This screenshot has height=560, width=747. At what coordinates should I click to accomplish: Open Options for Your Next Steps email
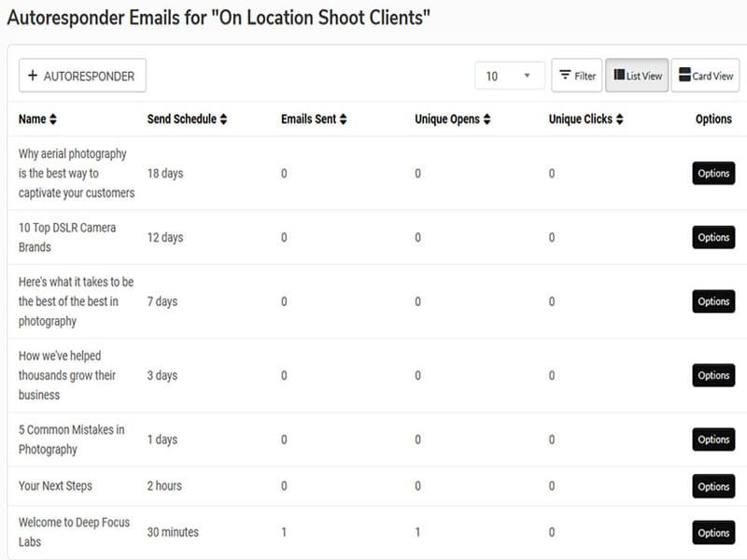click(x=713, y=486)
